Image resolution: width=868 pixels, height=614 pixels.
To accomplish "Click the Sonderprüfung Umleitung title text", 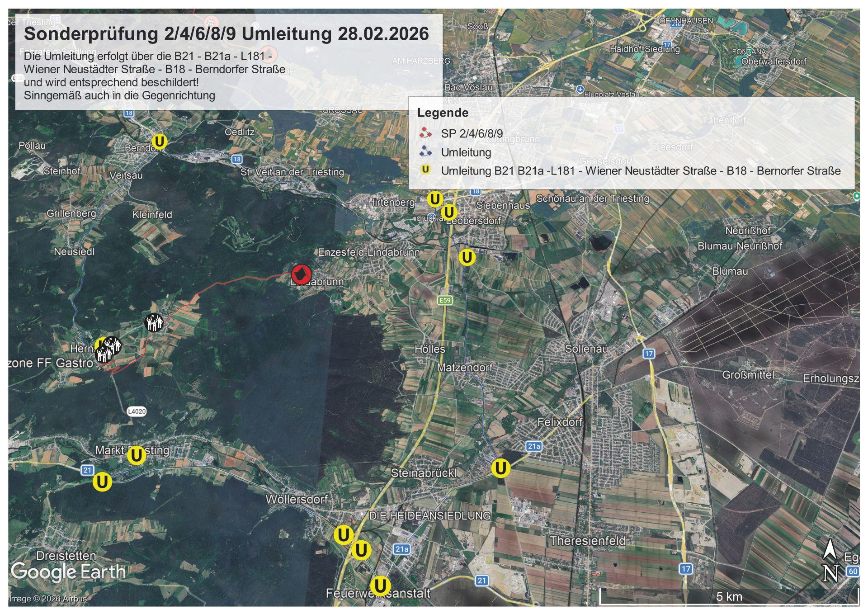I will [x=226, y=34].
